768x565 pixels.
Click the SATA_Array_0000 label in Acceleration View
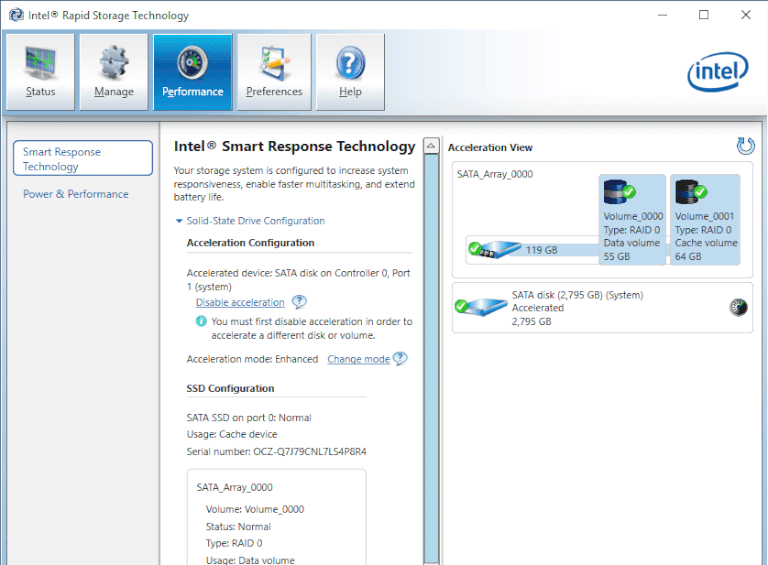[495, 174]
